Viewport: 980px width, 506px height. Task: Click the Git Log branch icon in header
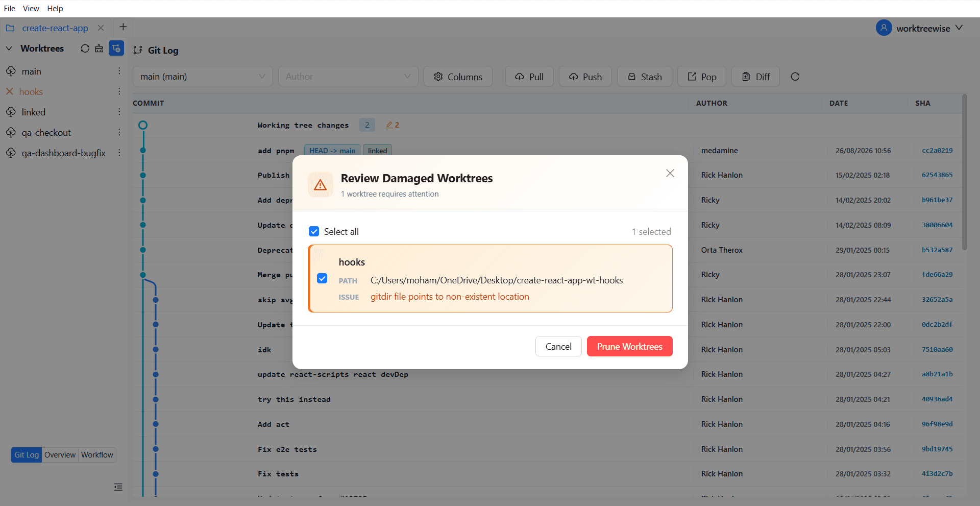tap(138, 50)
